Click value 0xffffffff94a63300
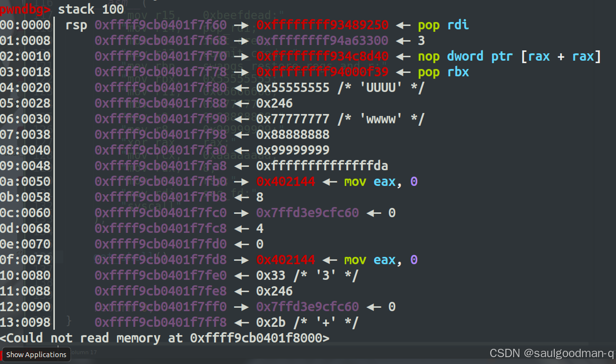The height and width of the screenshot is (364, 616). [x=322, y=41]
